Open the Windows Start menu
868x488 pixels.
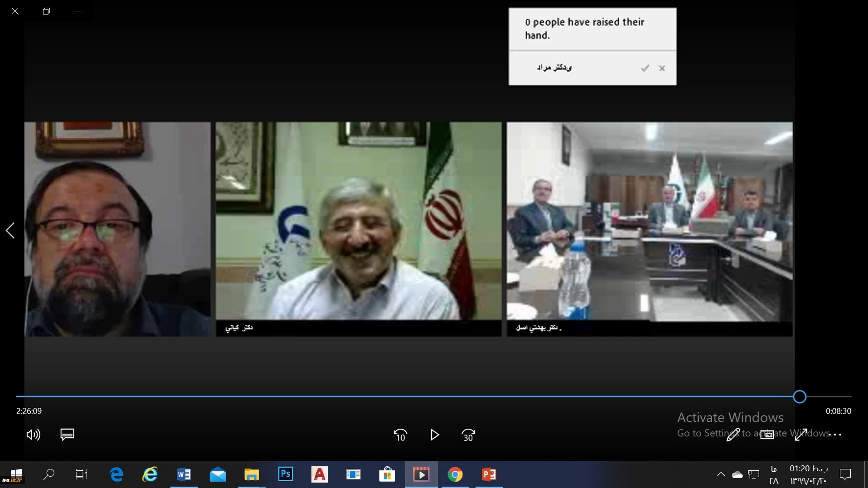pyautogui.click(x=15, y=474)
